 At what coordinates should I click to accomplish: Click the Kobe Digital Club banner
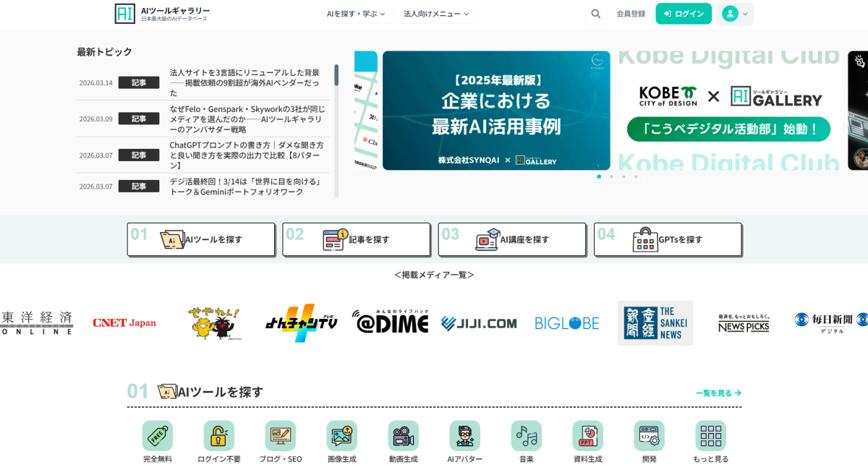point(729,111)
